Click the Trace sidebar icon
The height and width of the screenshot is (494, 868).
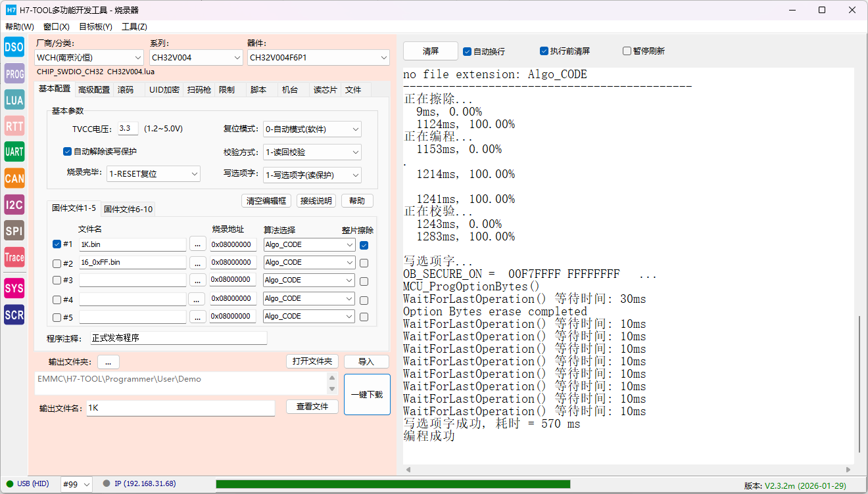click(14, 257)
